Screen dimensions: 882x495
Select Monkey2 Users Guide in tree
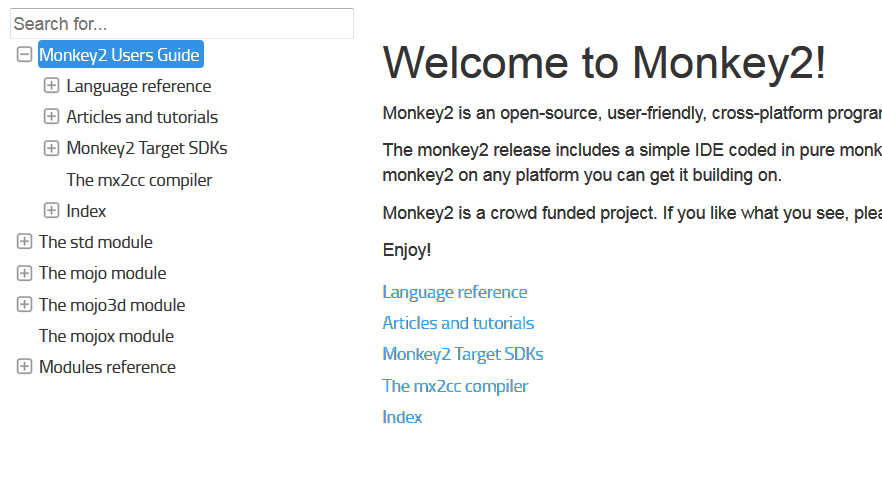120,55
